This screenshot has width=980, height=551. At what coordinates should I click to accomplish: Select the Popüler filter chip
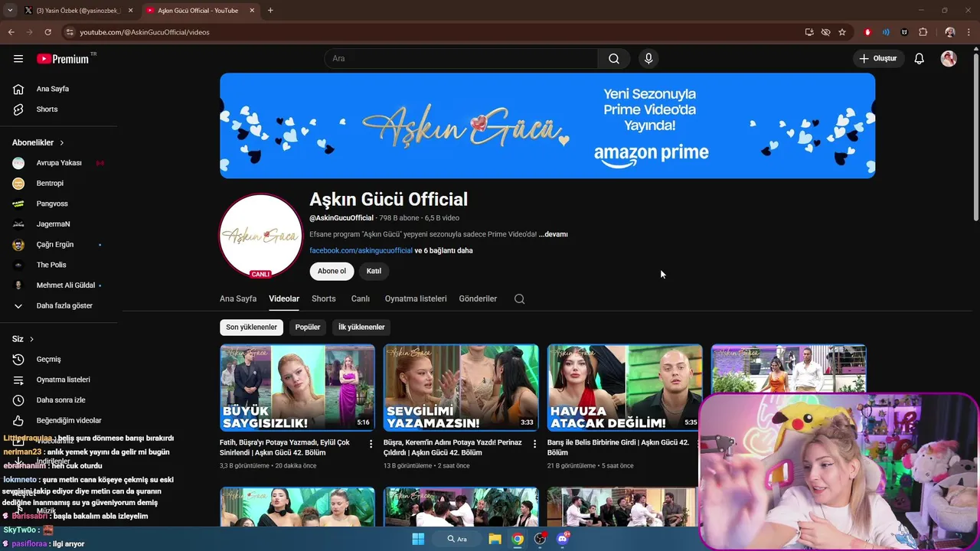(308, 327)
